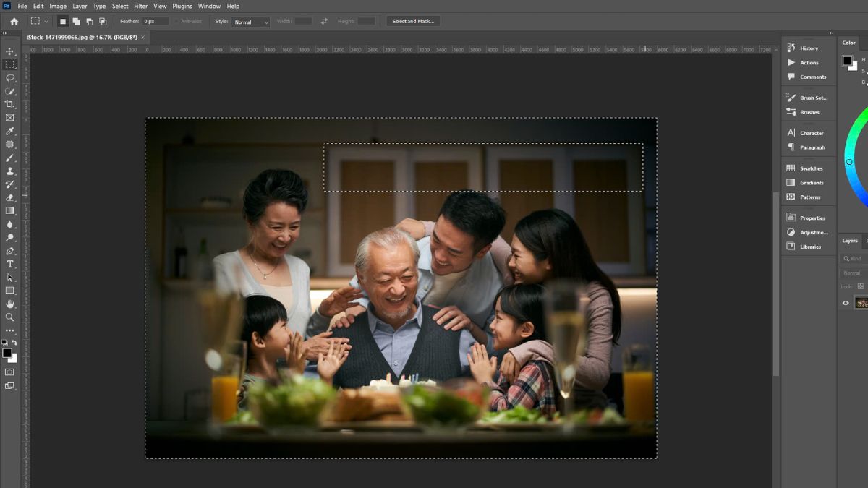Viewport: 868px width, 488px height.
Task: Toggle the Anti-alias checkbox
Action: [x=176, y=22]
